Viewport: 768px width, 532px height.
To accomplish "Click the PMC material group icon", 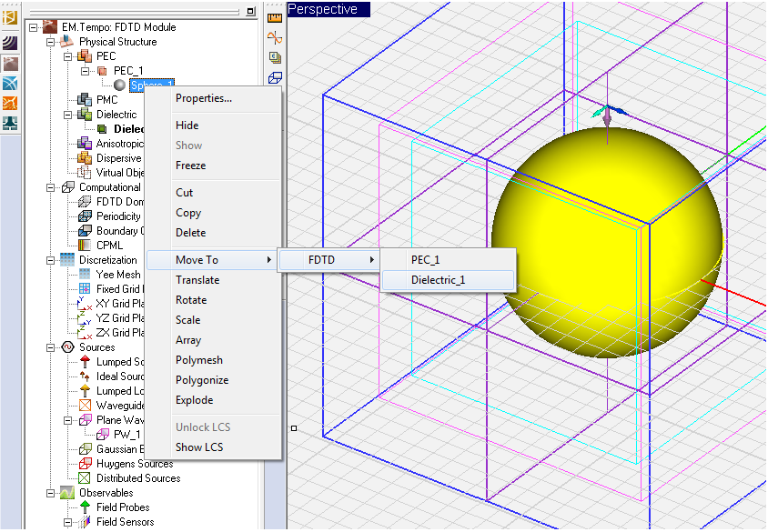I will point(86,100).
